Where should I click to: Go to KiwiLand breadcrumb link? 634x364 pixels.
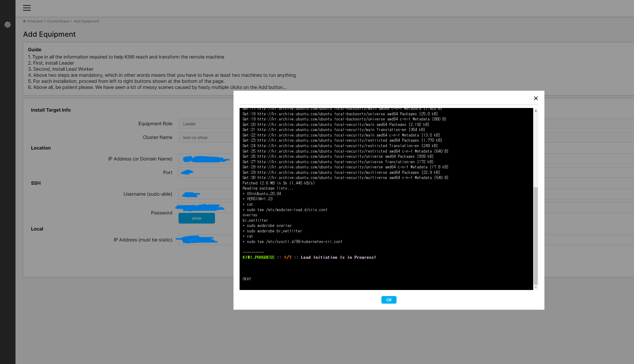[35, 21]
